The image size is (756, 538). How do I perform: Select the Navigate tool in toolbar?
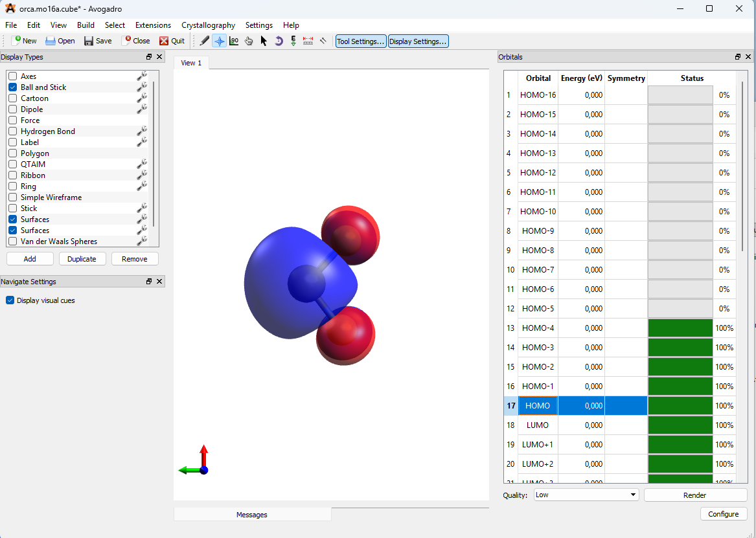click(x=220, y=41)
